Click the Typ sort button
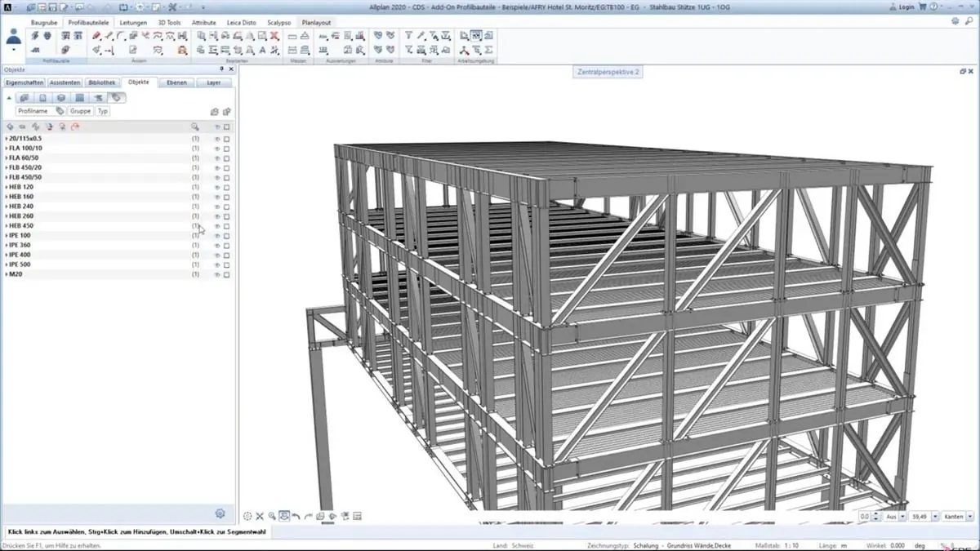This screenshot has width=980, height=551. pos(103,111)
